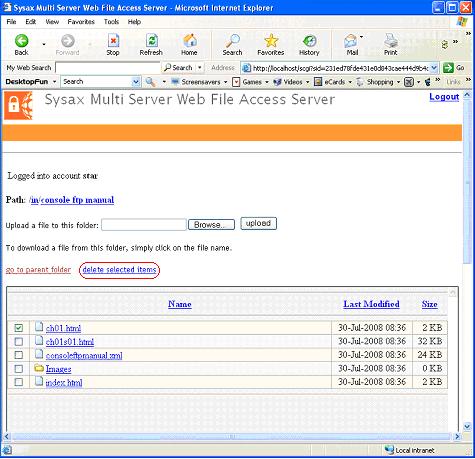Click the Logout link
Screen dimensions: 475x459
[x=444, y=97]
